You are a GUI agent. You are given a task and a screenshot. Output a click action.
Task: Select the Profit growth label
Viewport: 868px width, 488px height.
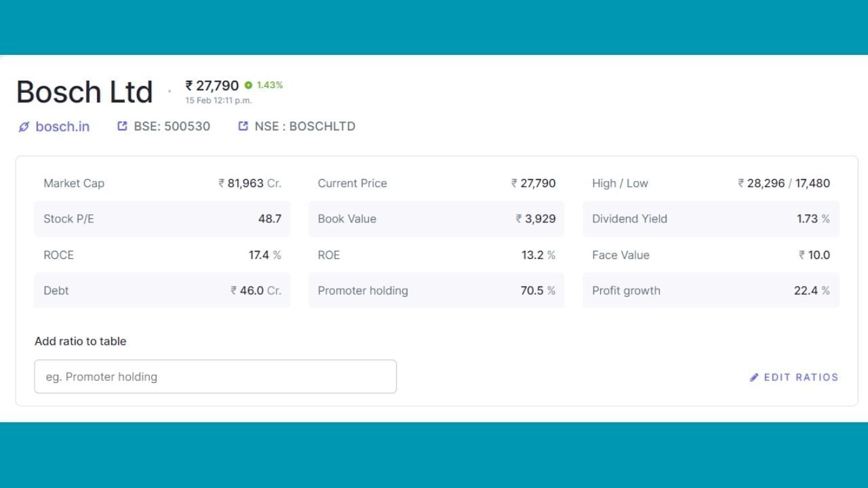pos(626,291)
